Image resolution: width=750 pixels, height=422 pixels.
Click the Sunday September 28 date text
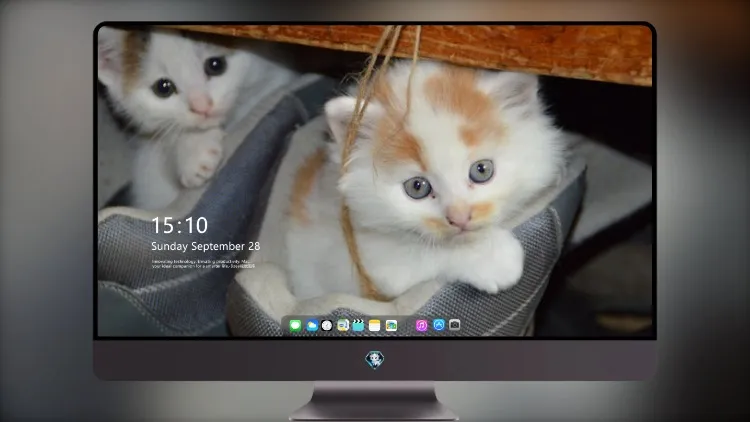(x=206, y=246)
